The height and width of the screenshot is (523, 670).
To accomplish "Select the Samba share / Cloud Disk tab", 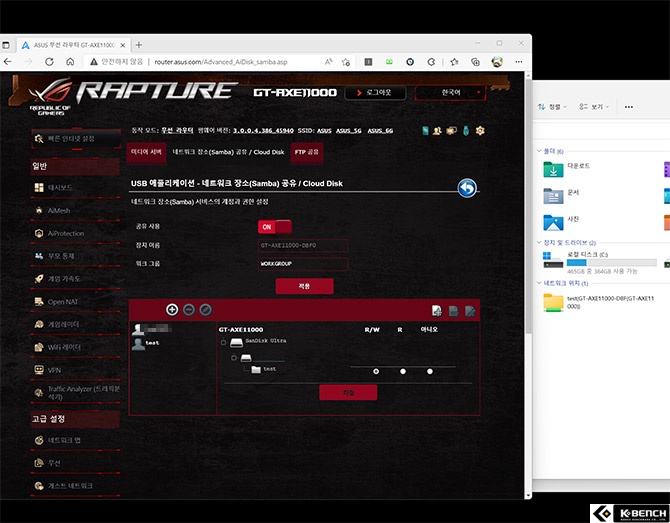I will [228, 152].
